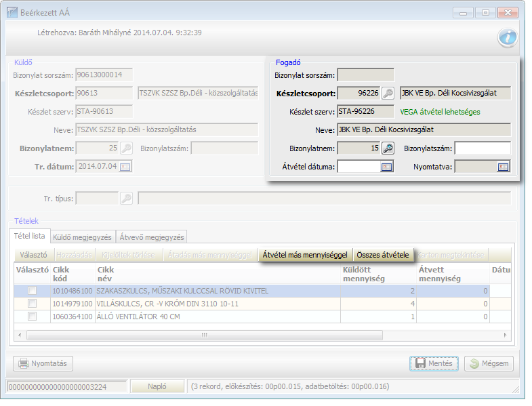
Task: Click the record ID field 3224
Action: coord(66,386)
